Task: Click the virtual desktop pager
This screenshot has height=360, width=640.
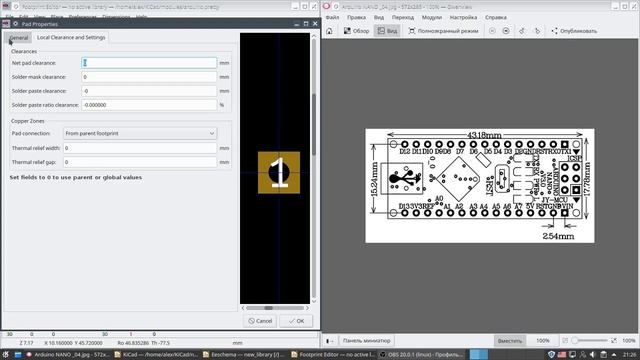Action: coord(478,354)
